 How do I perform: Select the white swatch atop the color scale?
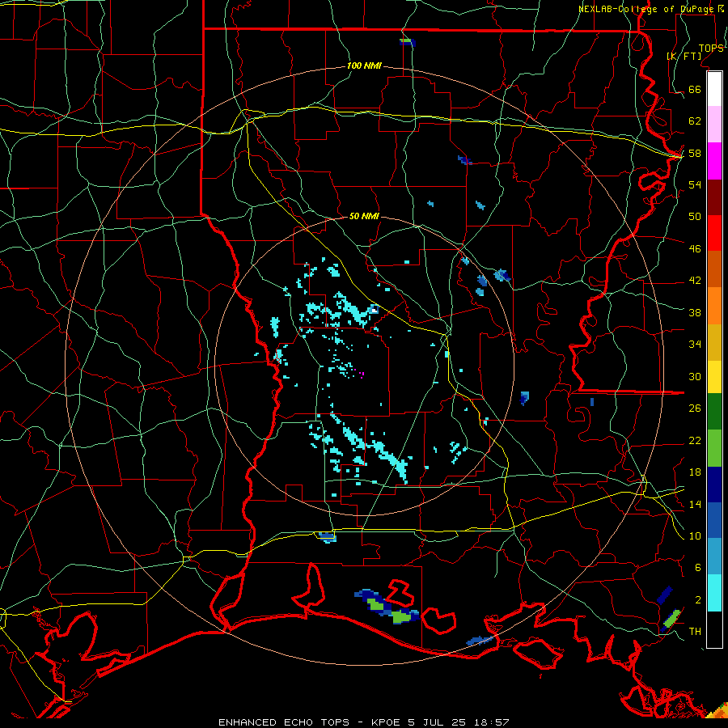(714, 89)
